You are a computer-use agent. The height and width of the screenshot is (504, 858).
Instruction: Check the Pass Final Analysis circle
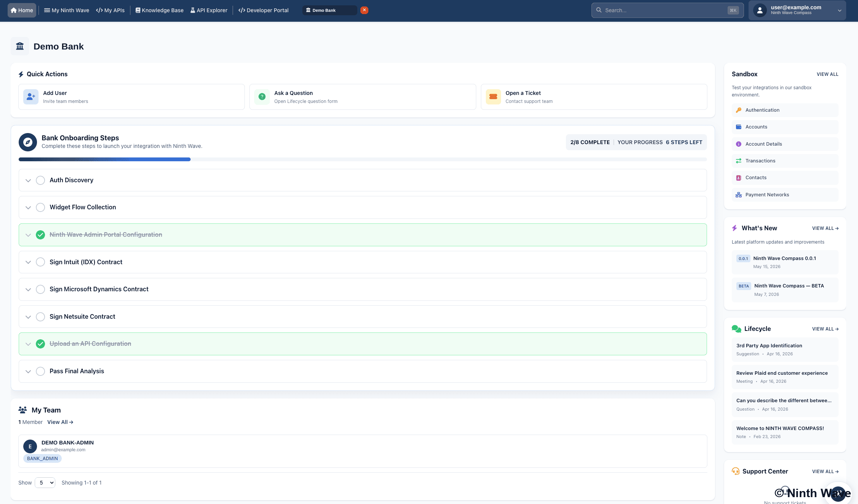40,371
